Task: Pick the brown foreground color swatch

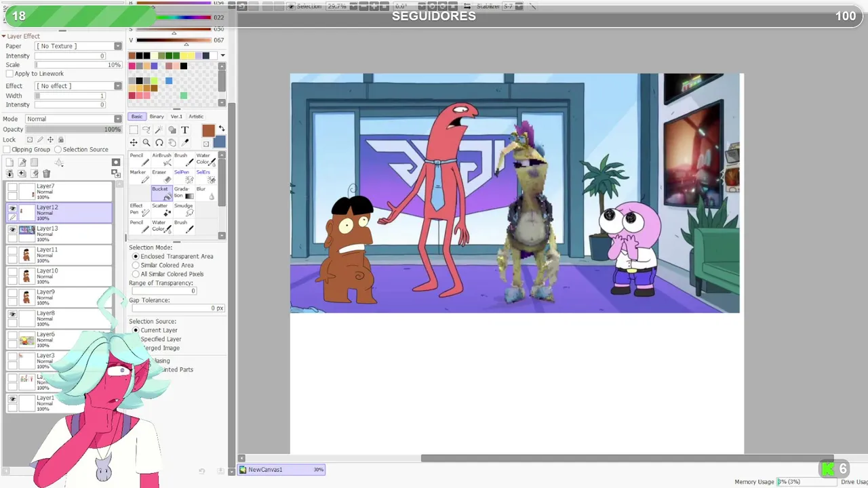Action: [x=208, y=130]
